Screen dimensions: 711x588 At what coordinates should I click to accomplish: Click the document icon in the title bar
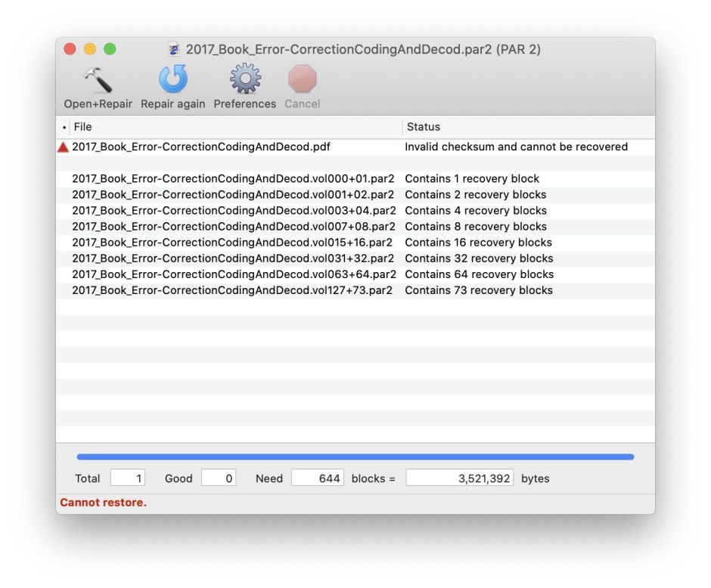(x=174, y=50)
